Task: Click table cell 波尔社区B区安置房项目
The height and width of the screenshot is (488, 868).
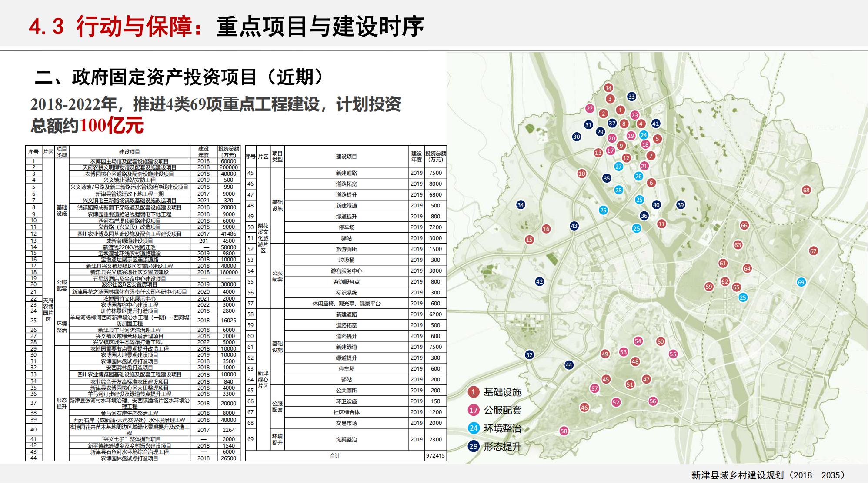Action: click(x=130, y=284)
